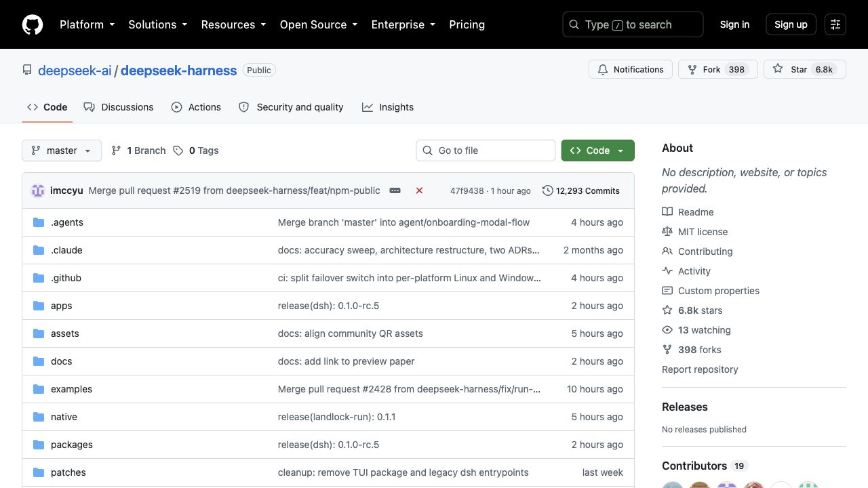Open commit hash 47f9438
Screen dimensions: 868x488
click(467, 190)
